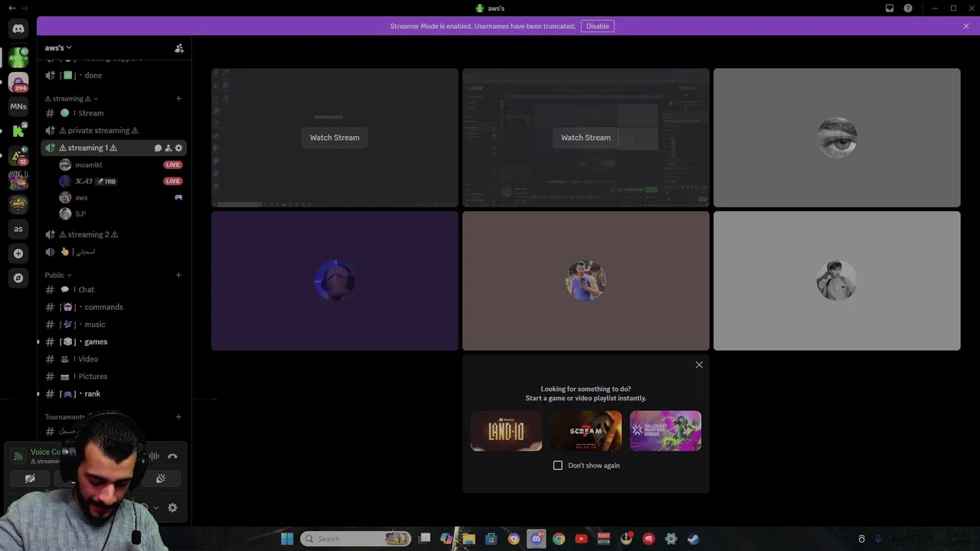Open the Video channel
This screenshot has height=551, width=980.
click(x=113, y=359)
